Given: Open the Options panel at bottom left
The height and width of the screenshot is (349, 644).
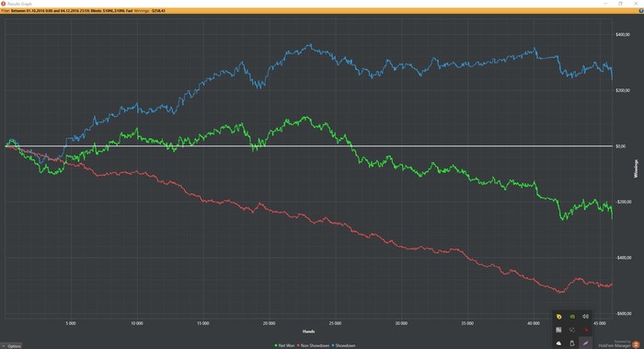Looking at the screenshot, I should tap(11, 346).
